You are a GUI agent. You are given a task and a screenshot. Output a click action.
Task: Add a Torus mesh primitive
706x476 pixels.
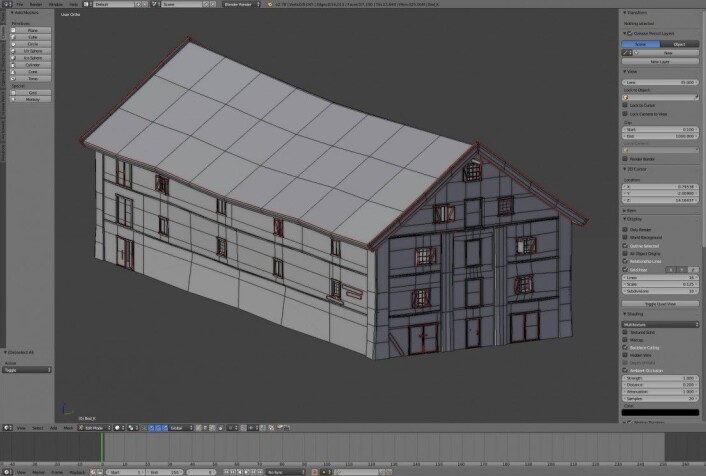(31, 78)
